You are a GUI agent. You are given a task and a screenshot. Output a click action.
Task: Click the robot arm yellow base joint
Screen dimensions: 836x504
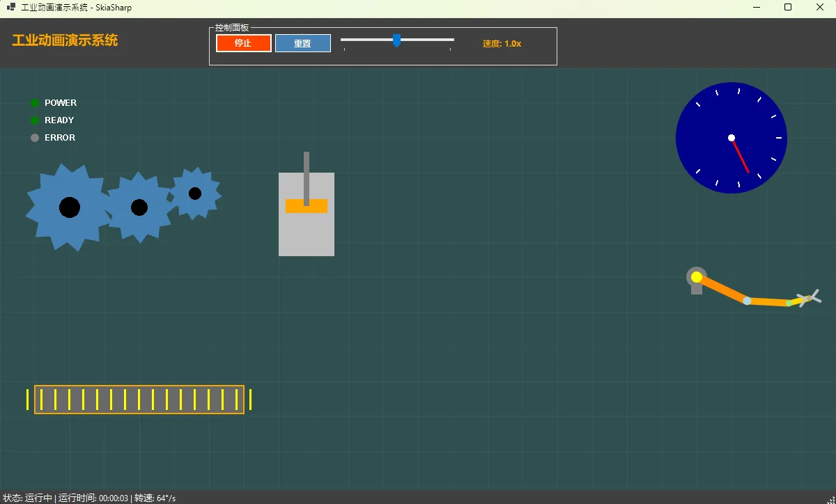(697, 277)
